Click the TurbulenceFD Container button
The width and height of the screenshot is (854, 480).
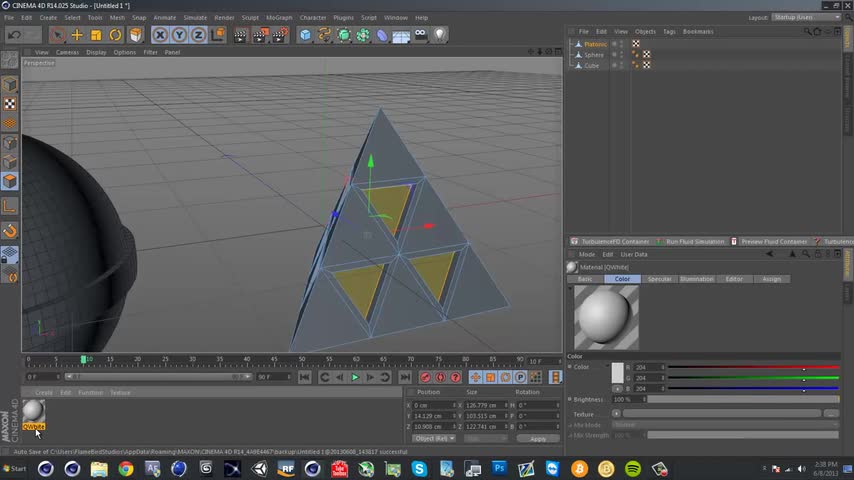point(609,241)
